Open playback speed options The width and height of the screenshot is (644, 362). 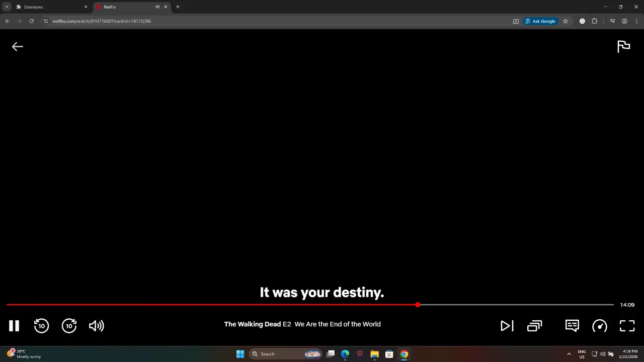pos(600,326)
